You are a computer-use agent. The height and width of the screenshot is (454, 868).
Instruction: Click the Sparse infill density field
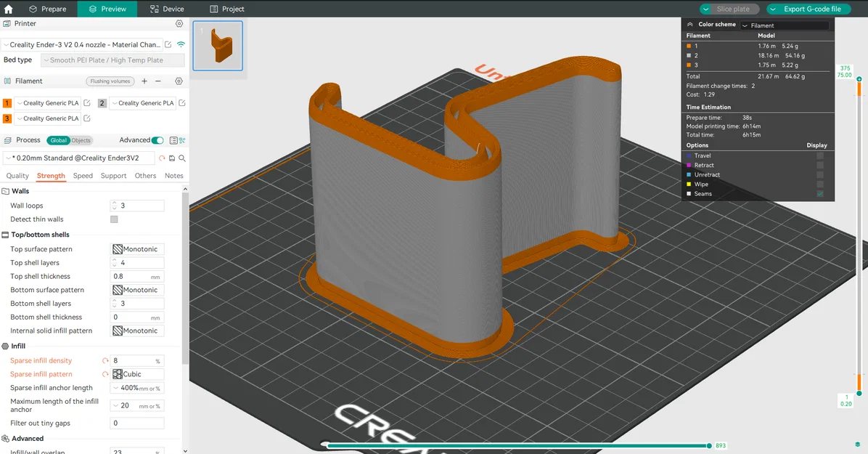(137, 360)
